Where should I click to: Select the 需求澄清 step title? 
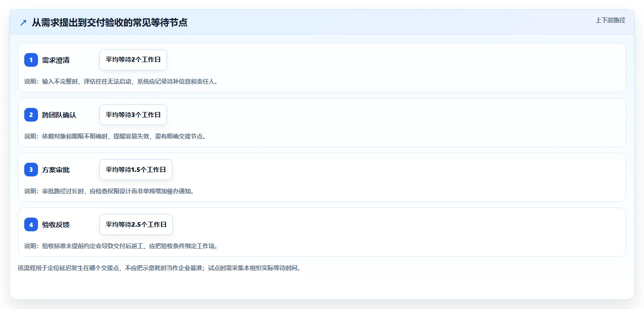pyautogui.click(x=56, y=60)
